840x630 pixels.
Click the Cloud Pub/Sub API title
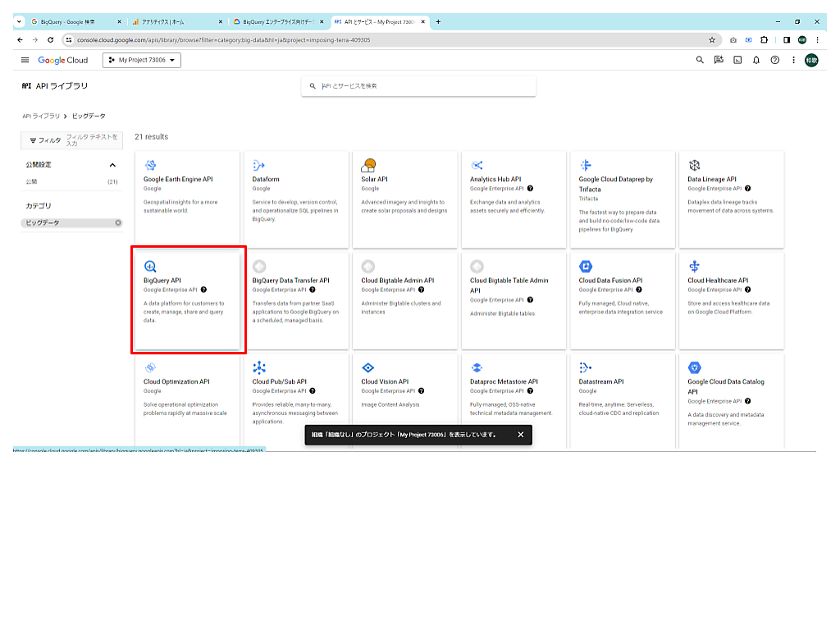[x=279, y=382]
